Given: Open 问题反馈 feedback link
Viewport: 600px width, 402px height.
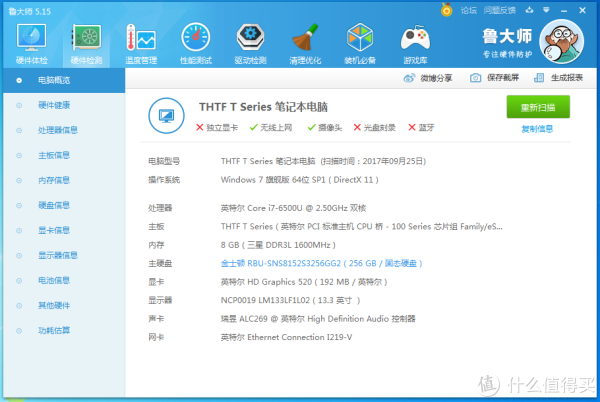Looking at the screenshot, I should point(499,10).
